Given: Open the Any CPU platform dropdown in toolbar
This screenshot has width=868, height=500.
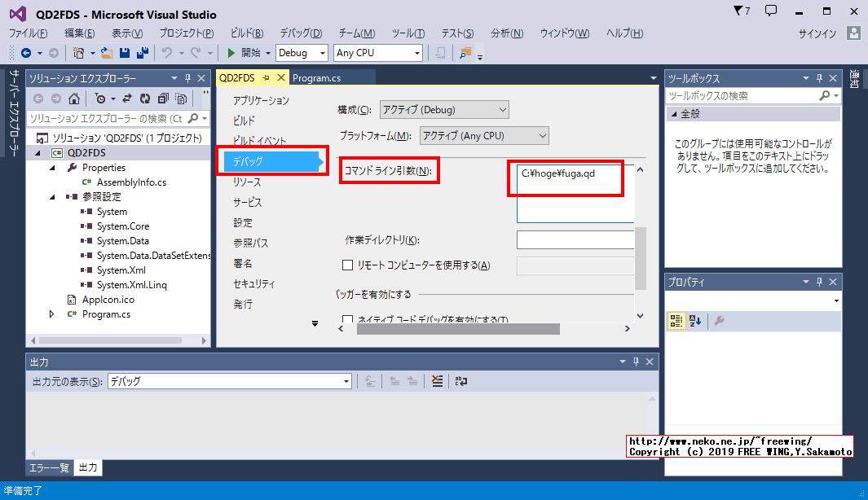Looking at the screenshot, I should (x=378, y=53).
